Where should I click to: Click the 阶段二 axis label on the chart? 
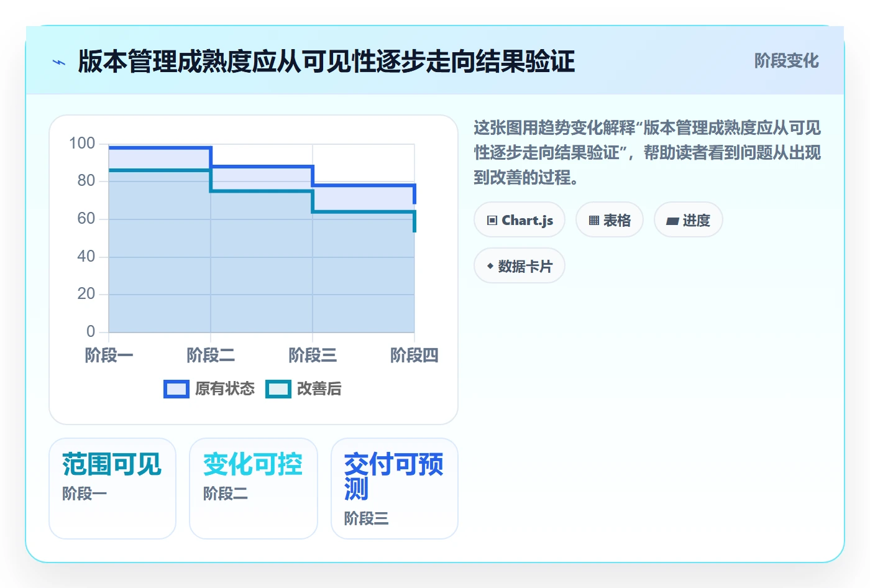pos(211,356)
